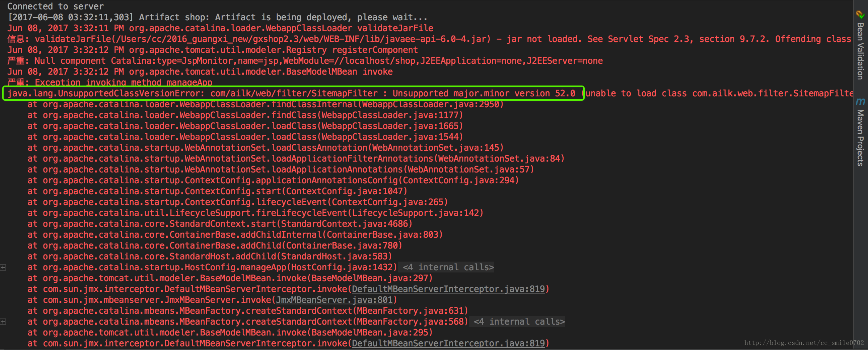Image resolution: width=868 pixels, height=350 pixels.
Task: Click the Registry registerComponent log line
Action: tap(213, 50)
